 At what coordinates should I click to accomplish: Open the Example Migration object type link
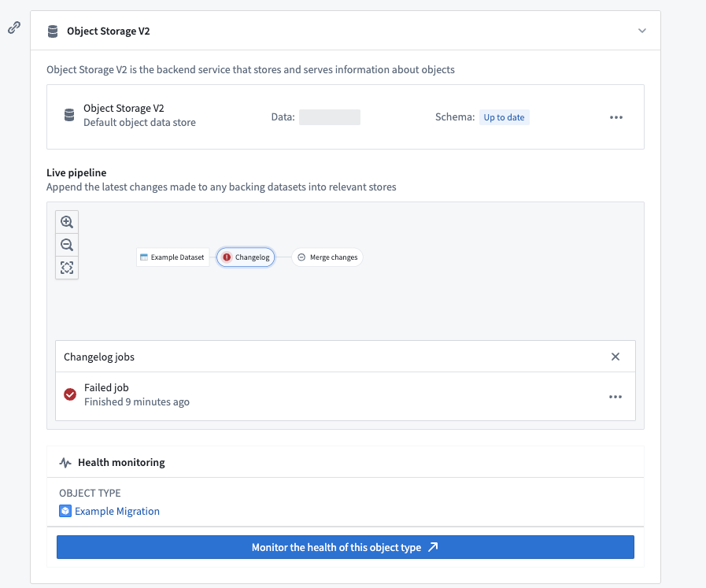tap(117, 511)
